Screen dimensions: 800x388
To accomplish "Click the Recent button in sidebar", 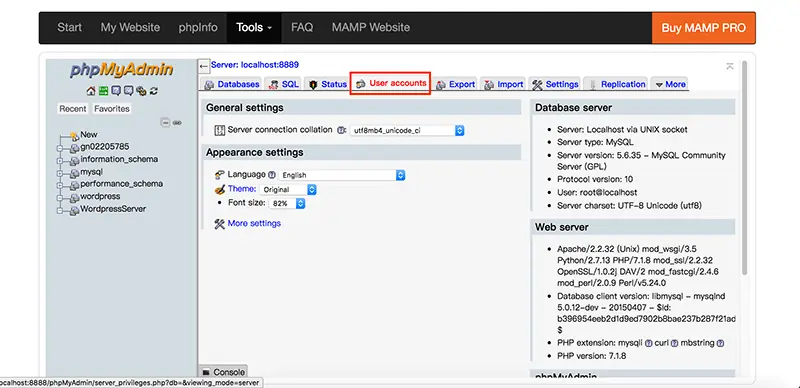I will coord(72,109).
